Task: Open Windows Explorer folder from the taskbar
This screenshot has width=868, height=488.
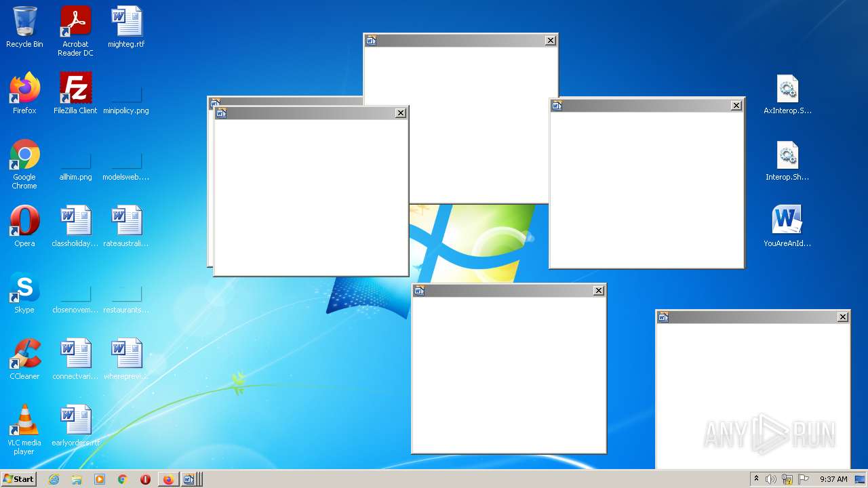Action: [77, 479]
